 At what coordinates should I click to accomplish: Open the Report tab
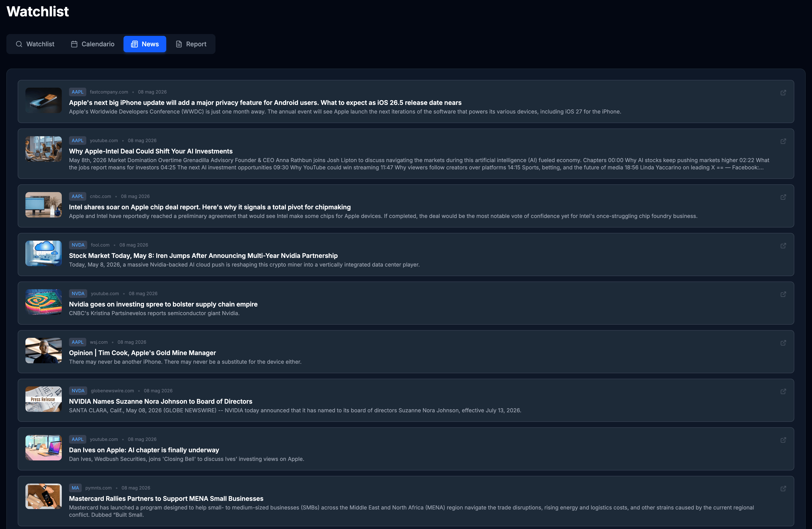[x=191, y=44]
